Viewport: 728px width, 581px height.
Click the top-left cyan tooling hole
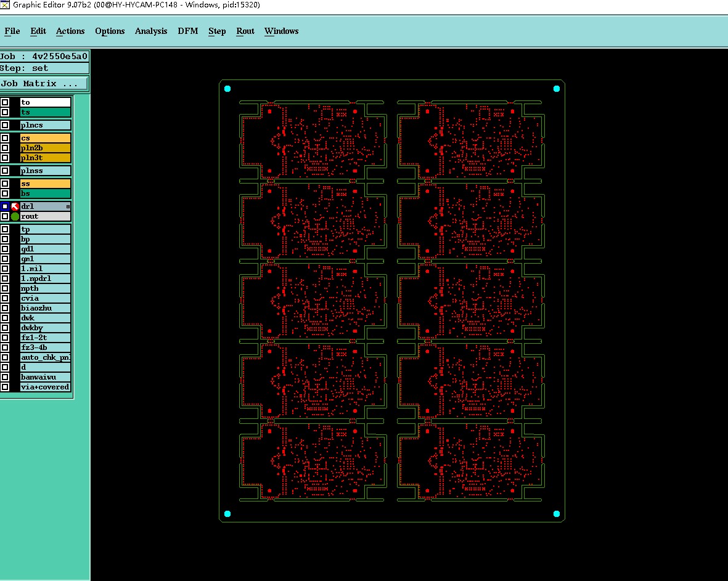click(x=227, y=89)
